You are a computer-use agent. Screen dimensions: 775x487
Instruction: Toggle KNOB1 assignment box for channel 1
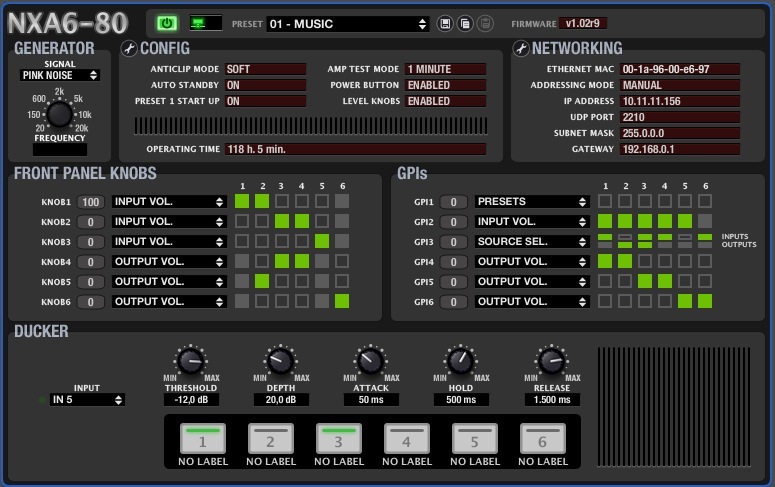241,201
